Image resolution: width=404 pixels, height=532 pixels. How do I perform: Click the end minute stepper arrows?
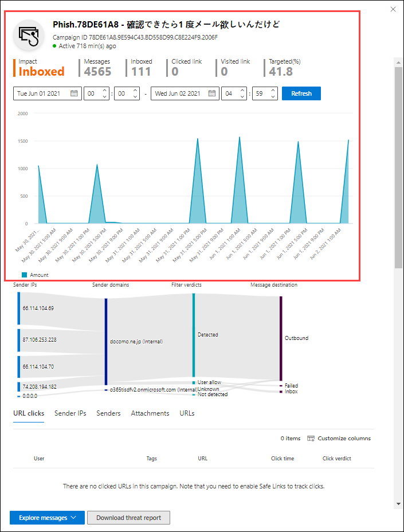(x=273, y=93)
